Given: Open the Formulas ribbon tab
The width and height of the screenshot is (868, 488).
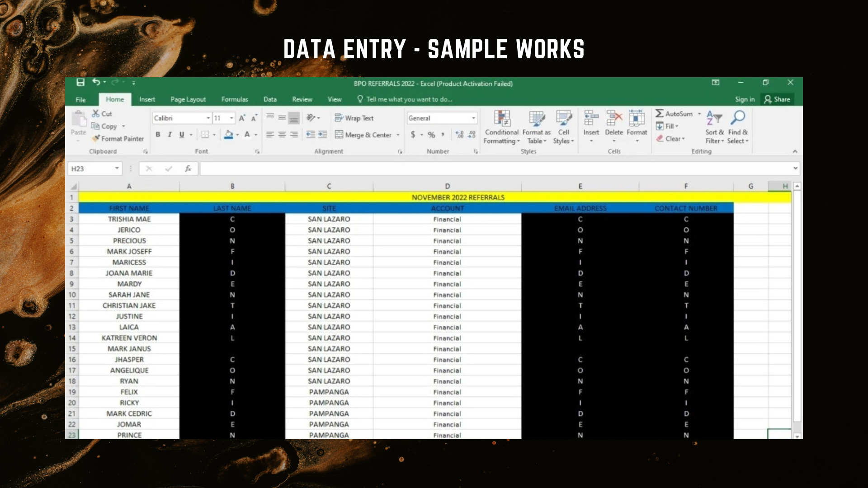Looking at the screenshot, I should point(235,99).
